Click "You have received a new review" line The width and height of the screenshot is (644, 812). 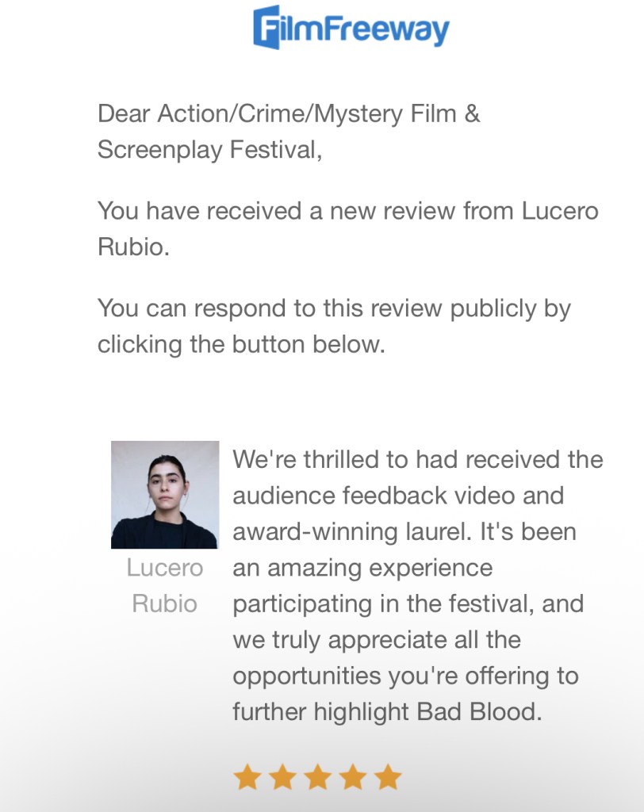coord(347,211)
